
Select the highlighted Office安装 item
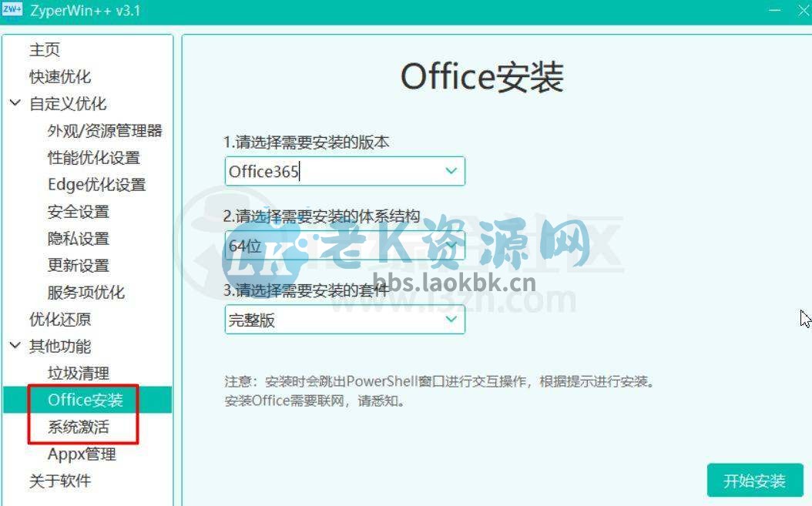pyautogui.click(x=87, y=400)
